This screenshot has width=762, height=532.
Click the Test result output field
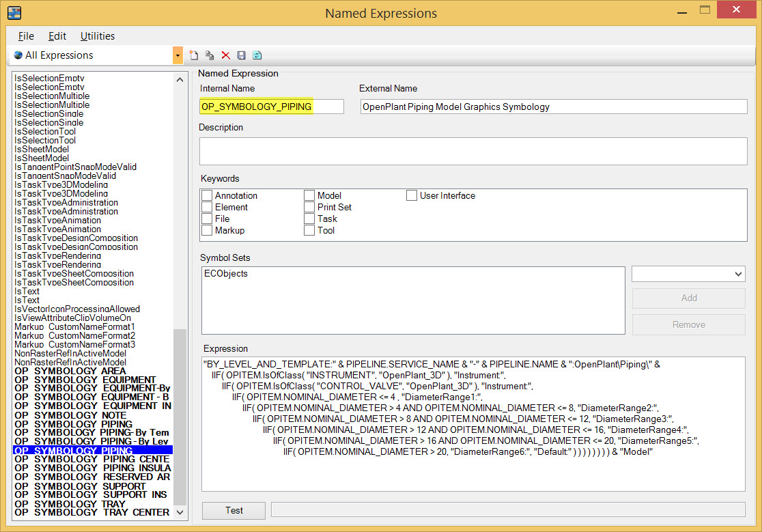click(x=508, y=509)
